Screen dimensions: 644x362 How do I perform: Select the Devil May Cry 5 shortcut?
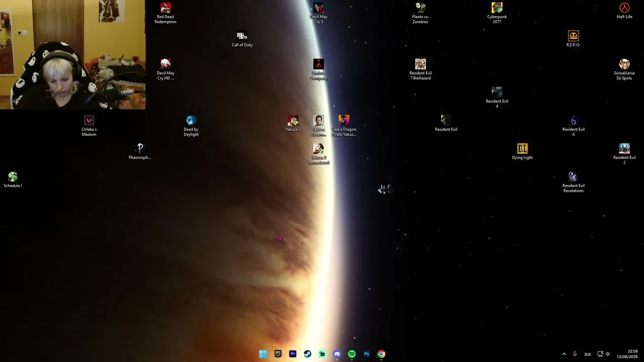click(318, 13)
